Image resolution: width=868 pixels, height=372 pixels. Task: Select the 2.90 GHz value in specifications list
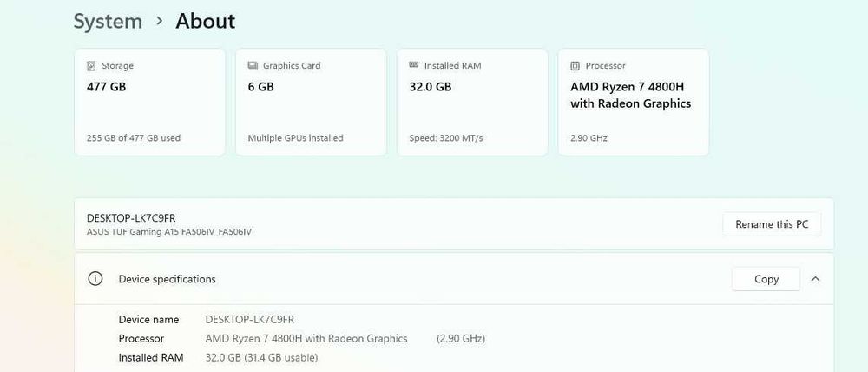click(461, 338)
